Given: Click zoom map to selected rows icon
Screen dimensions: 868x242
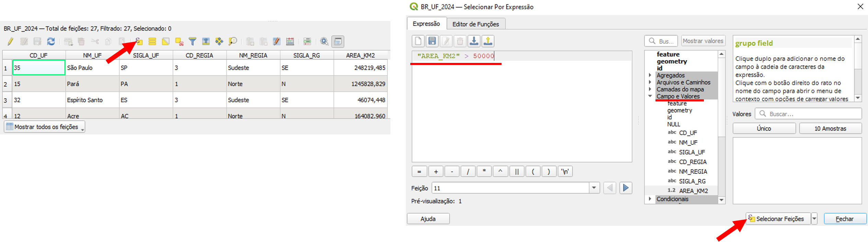Looking at the screenshot, I should click(233, 42).
